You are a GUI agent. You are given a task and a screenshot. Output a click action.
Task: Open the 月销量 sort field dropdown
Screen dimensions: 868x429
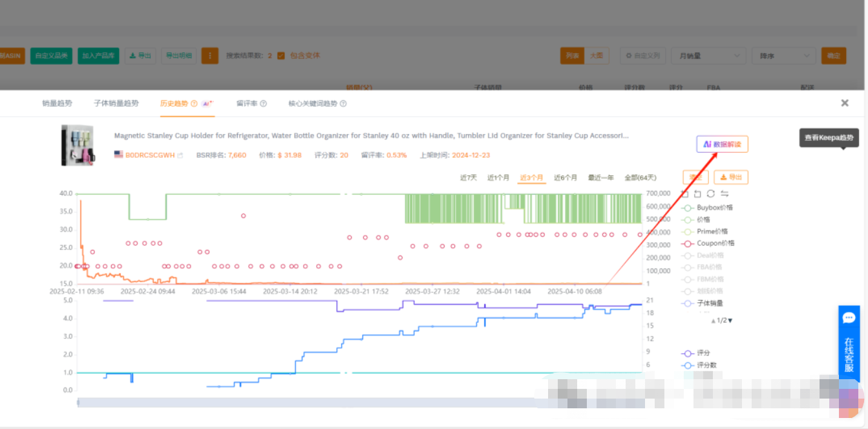(708, 56)
